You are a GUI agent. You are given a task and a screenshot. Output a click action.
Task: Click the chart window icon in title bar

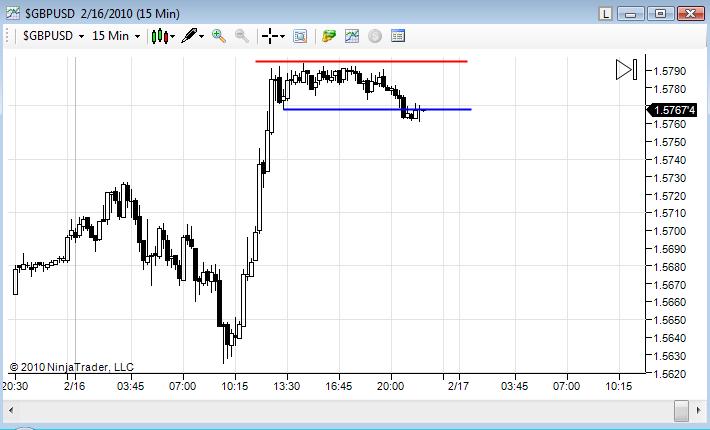pyautogui.click(x=13, y=13)
